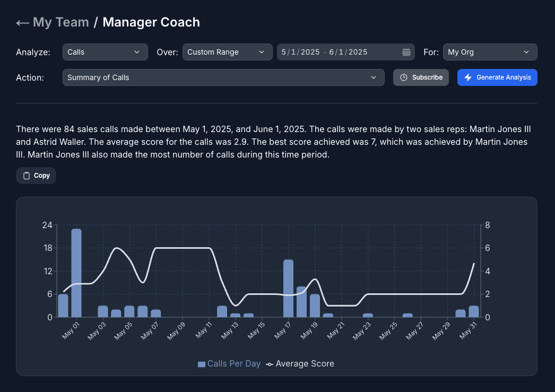Select the Manager Coach breadcrumb
The image size is (555, 392).
pyautogui.click(x=151, y=22)
